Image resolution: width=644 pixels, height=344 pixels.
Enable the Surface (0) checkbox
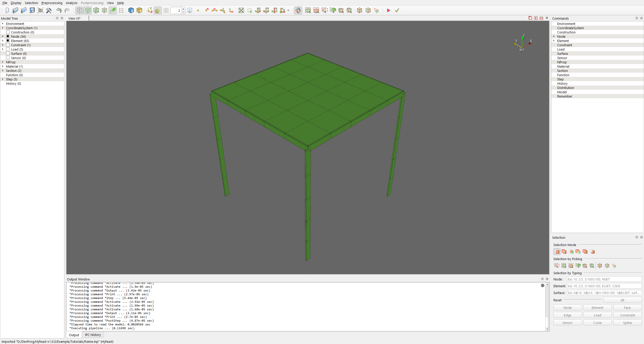click(8, 54)
